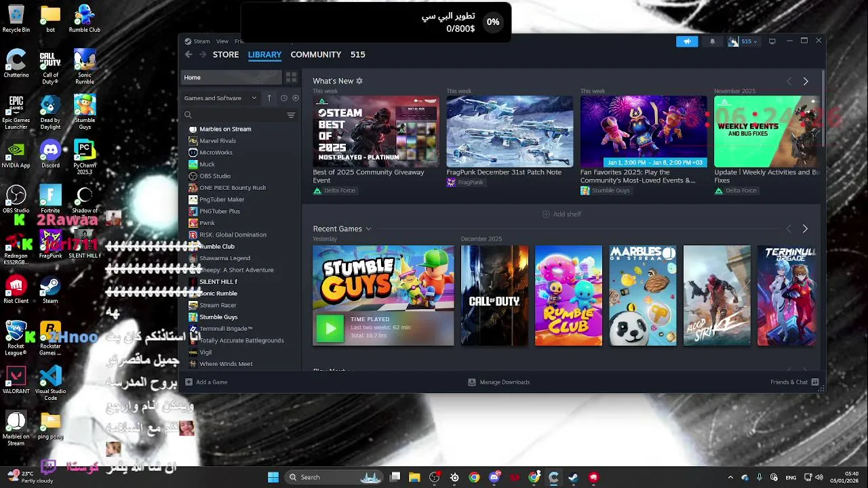This screenshot has height=488, width=868.
Task: Open Discord from the taskbar
Action: coord(494,477)
